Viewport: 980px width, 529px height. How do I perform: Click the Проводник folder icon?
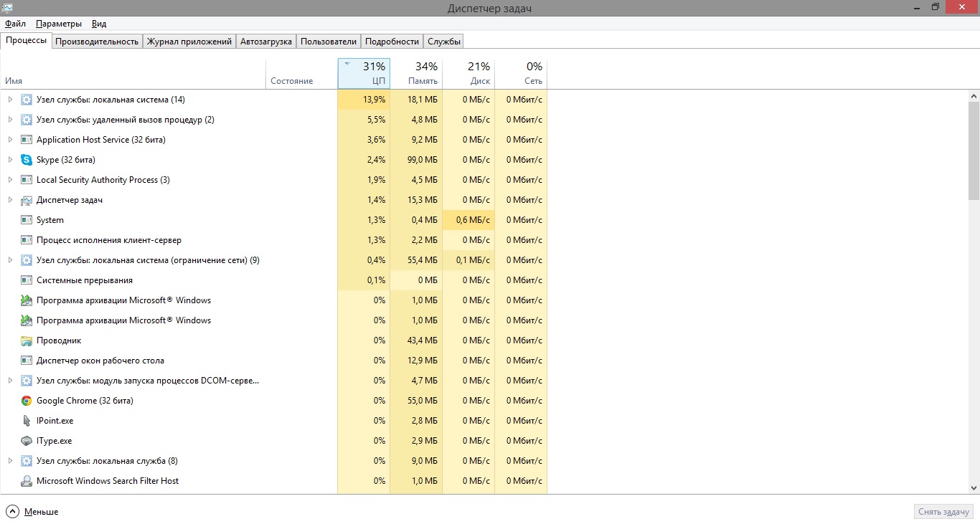(27, 340)
